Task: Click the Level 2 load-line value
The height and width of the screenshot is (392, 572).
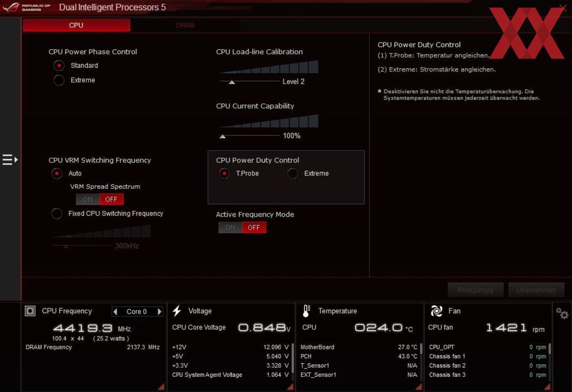Action: [x=294, y=82]
